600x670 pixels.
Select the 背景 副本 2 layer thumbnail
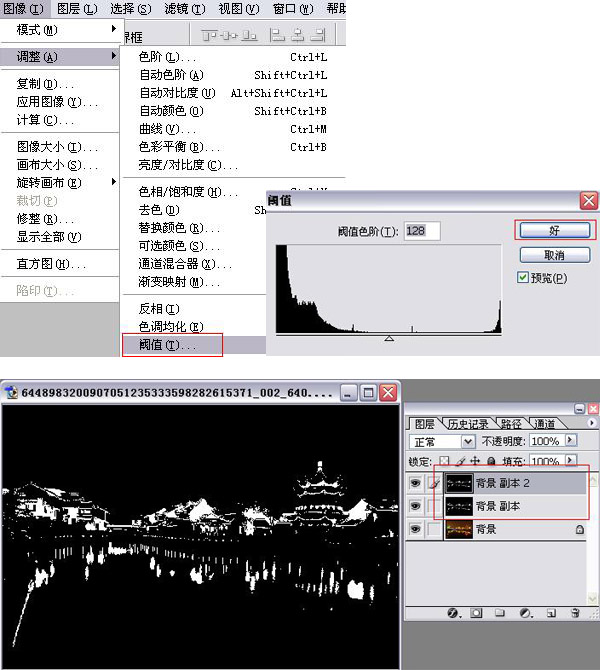[459, 483]
